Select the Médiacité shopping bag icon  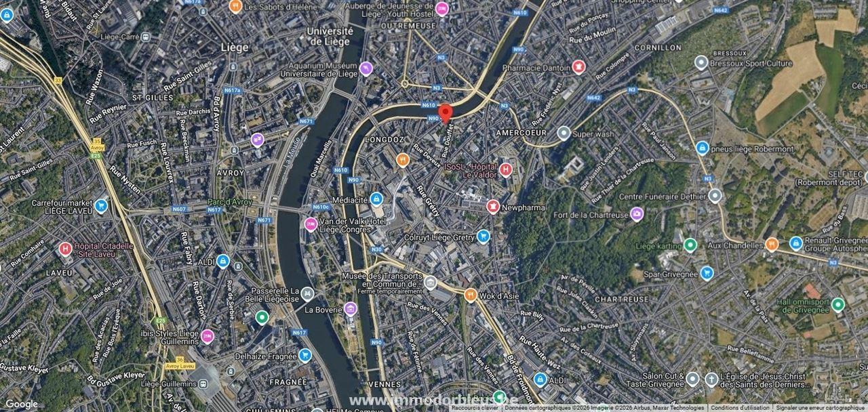coord(376,199)
